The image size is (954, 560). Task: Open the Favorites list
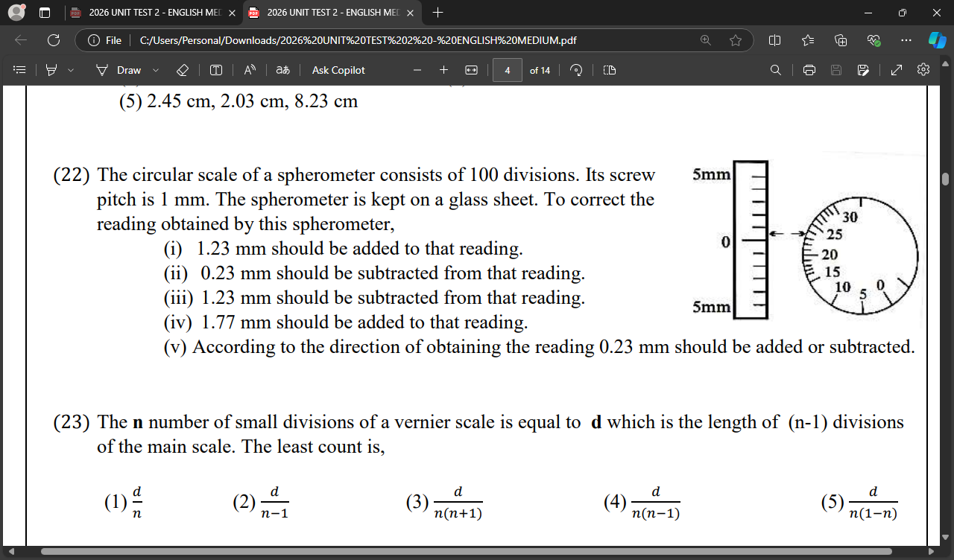tap(808, 40)
